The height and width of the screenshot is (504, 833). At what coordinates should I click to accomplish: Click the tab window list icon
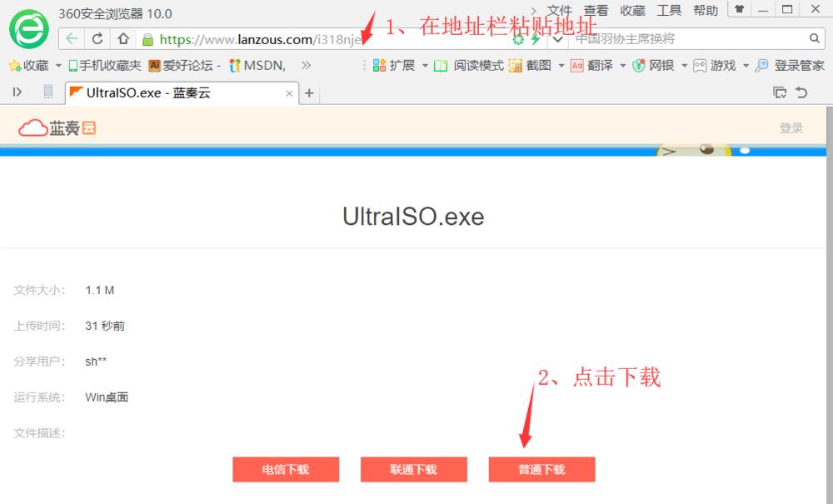780,92
